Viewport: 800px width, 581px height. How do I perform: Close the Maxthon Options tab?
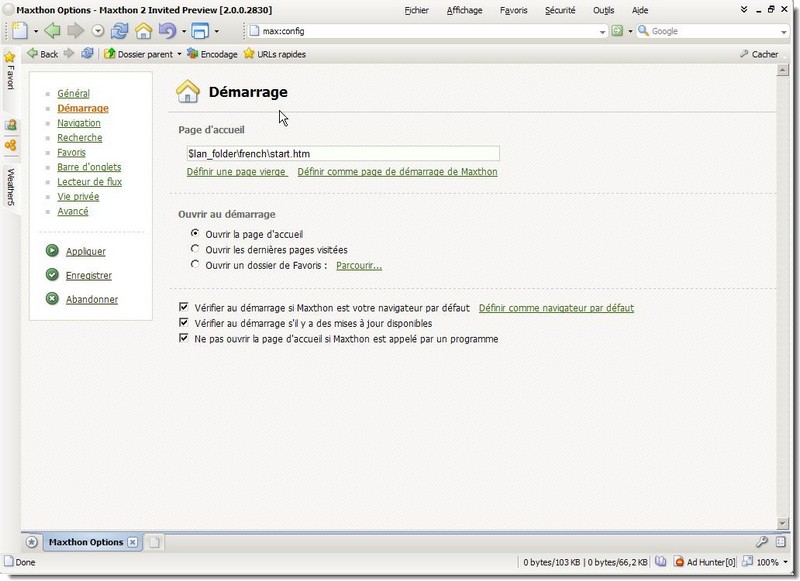click(x=133, y=542)
